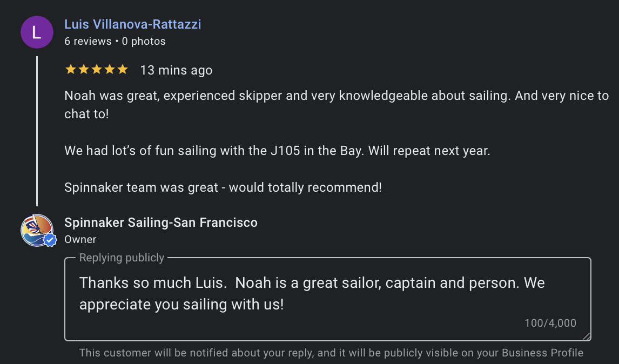Click the purple "L" reviewer avatar
Image resolution: width=619 pixels, height=364 pixels.
(x=37, y=32)
